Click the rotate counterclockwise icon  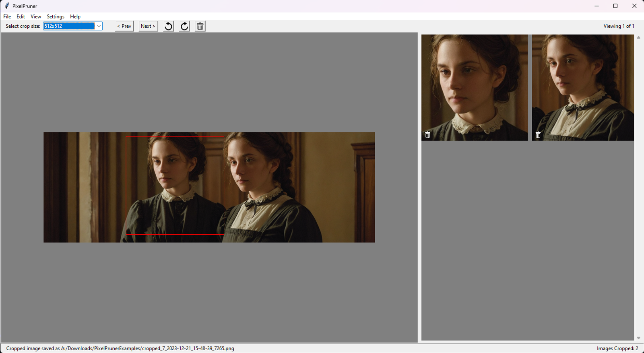[x=169, y=26]
